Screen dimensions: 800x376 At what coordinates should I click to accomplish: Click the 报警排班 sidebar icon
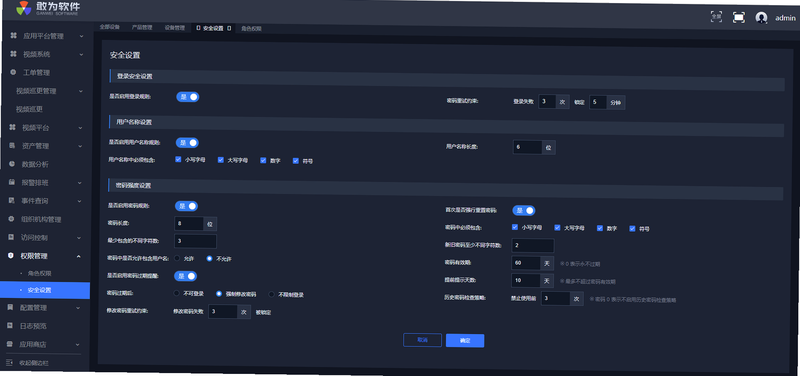[12, 182]
